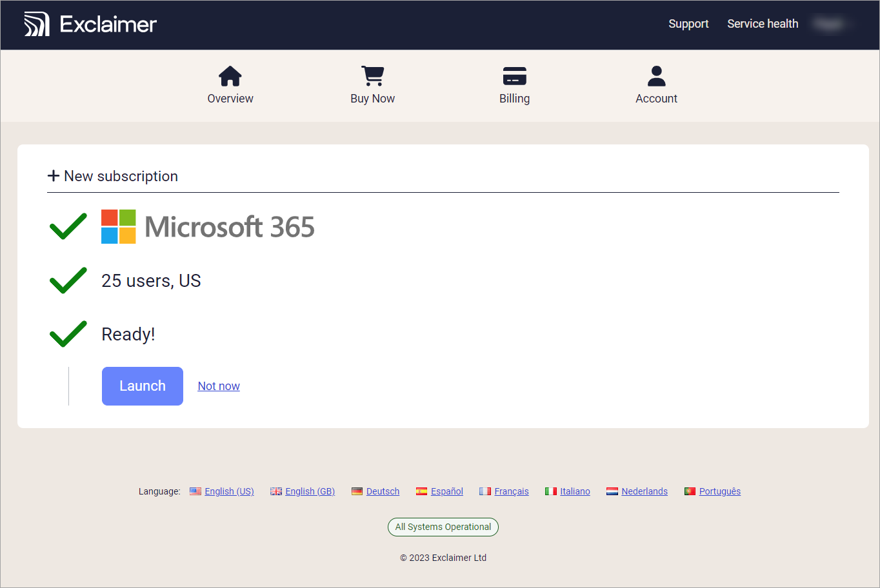The width and height of the screenshot is (880, 588).
Task: Go to the Buy Now label
Action: tap(373, 99)
